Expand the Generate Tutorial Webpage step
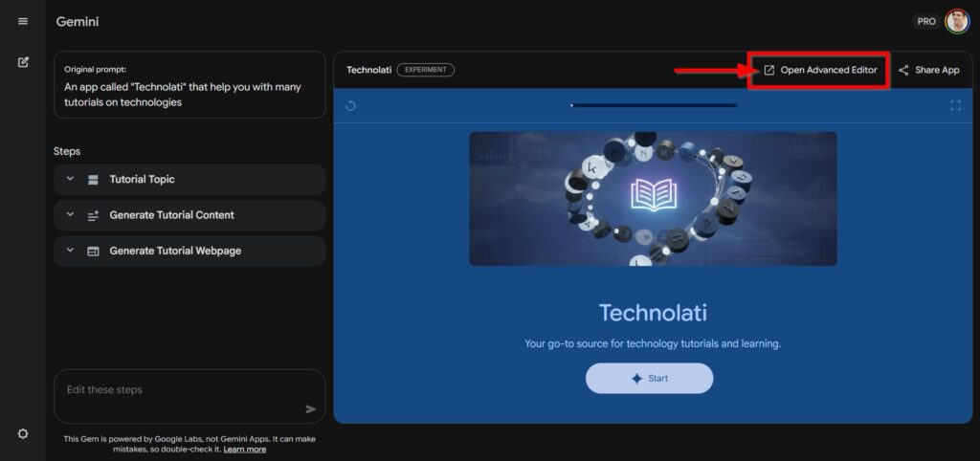Viewport: 980px width, 461px height. click(x=70, y=251)
